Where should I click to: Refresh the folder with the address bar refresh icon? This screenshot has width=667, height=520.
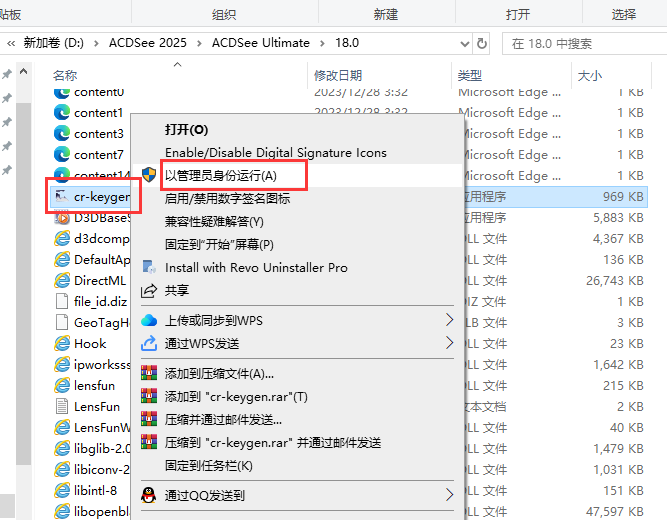482,43
